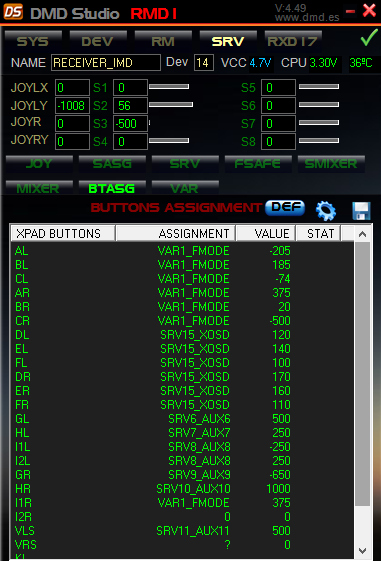Click the green checkmark icon
The height and width of the screenshot is (561, 381).
[369, 38]
